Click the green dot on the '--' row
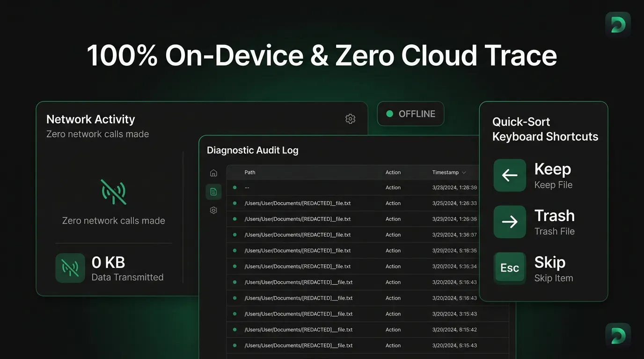Image resolution: width=644 pixels, height=359 pixels. [235, 187]
